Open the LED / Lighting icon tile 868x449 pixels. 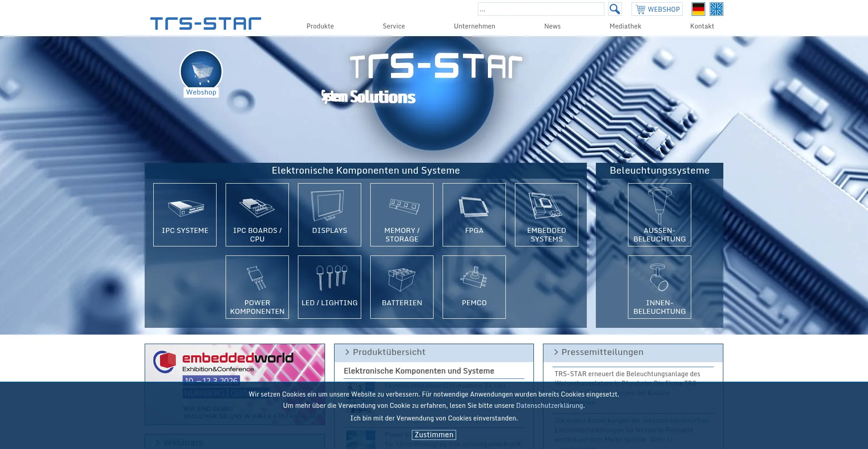tap(330, 287)
